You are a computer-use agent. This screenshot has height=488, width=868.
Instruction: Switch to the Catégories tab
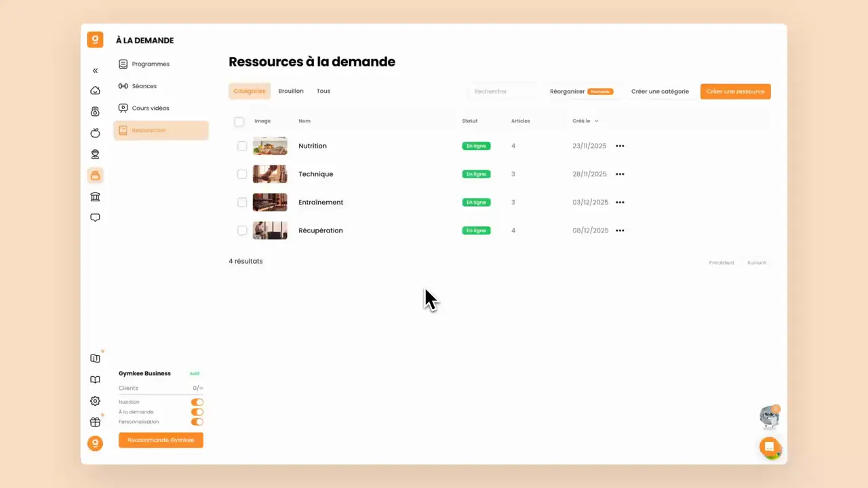[x=250, y=91]
